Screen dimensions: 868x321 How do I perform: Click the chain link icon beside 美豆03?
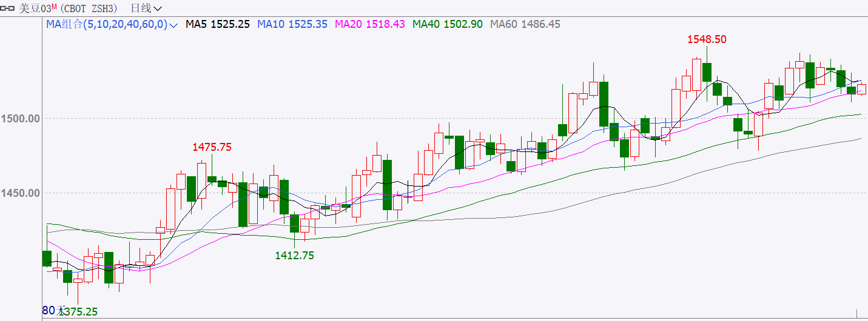[x=8, y=8]
